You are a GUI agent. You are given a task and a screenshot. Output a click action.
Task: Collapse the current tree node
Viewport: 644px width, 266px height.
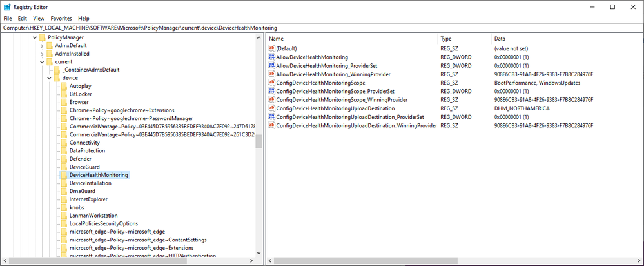[42, 62]
